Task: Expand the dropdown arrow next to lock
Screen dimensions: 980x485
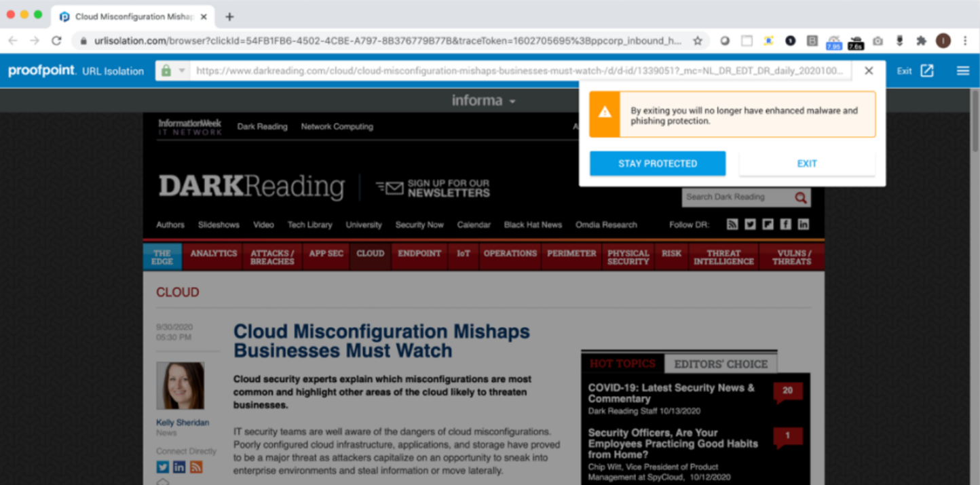Action: click(181, 71)
